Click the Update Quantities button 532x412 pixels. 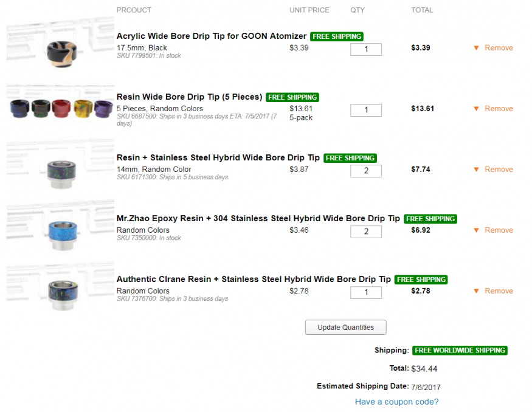[x=345, y=327]
